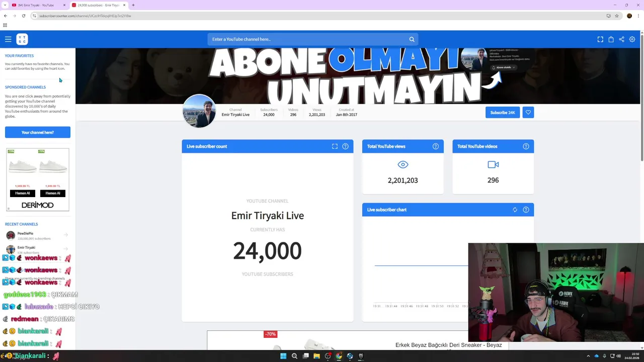Go to PewDiePie channel via its arrow
This screenshot has width=644, height=362.
click(65, 235)
